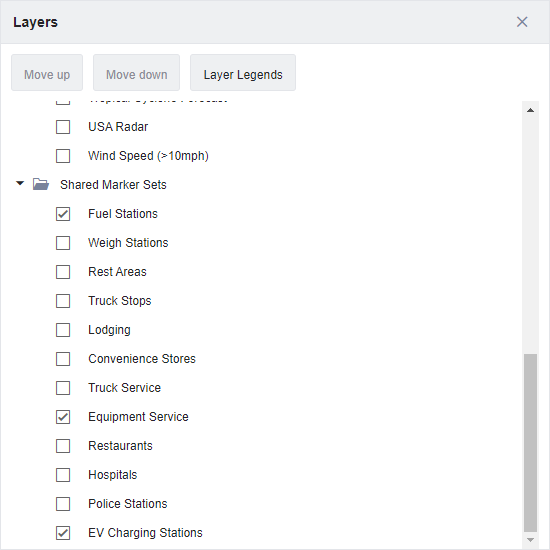Check the Lodging checkbox
This screenshot has width=550, height=550.
63,330
